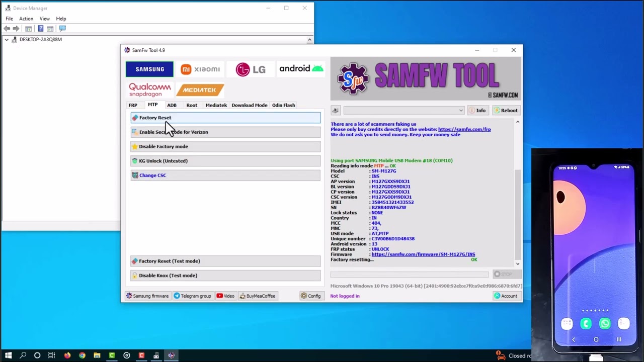Open File menu in Device Manager
This screenshot has width=644, height=362.
9,19
